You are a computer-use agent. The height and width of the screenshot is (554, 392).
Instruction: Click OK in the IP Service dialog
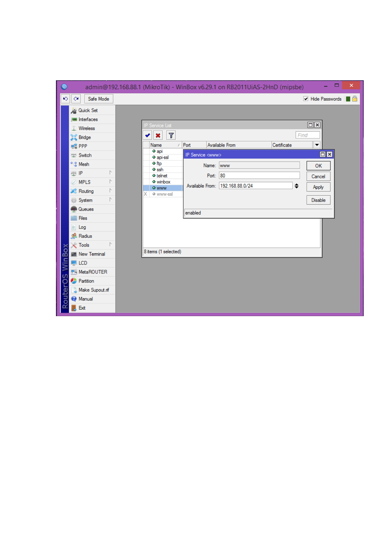tap(318, 166)
